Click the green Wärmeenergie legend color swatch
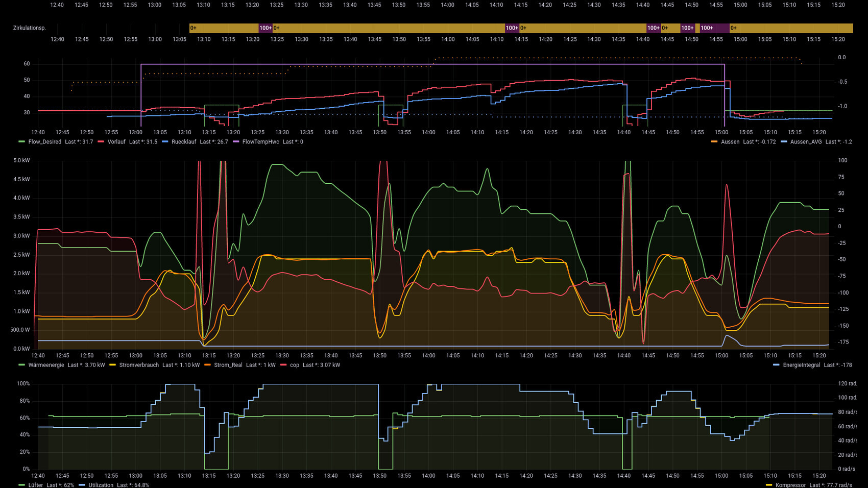 [x=21, y=365]
